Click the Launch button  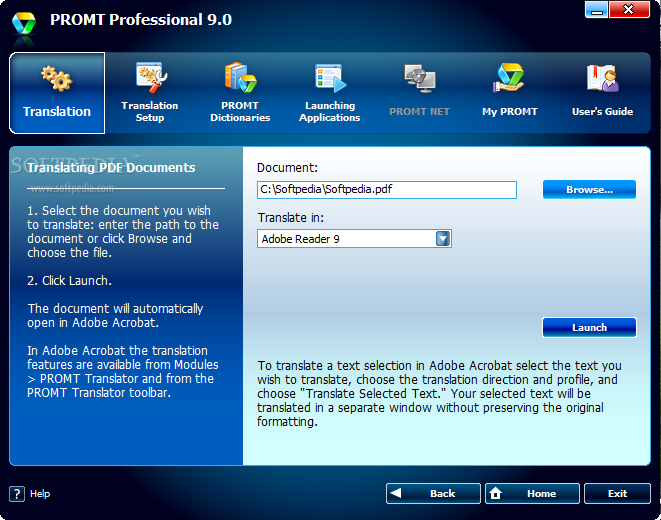pyautogui.click(x=589, y=327)
